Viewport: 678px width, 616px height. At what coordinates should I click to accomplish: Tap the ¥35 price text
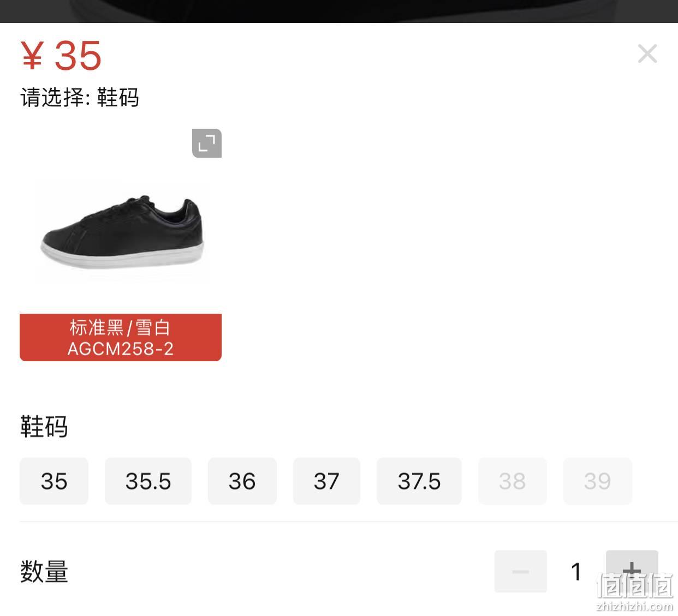click(61, 56)
